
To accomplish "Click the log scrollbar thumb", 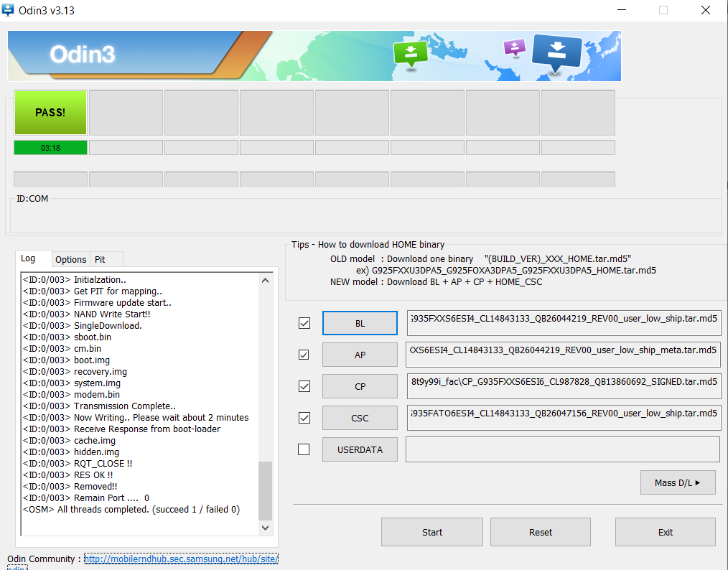I will (265, 490).
